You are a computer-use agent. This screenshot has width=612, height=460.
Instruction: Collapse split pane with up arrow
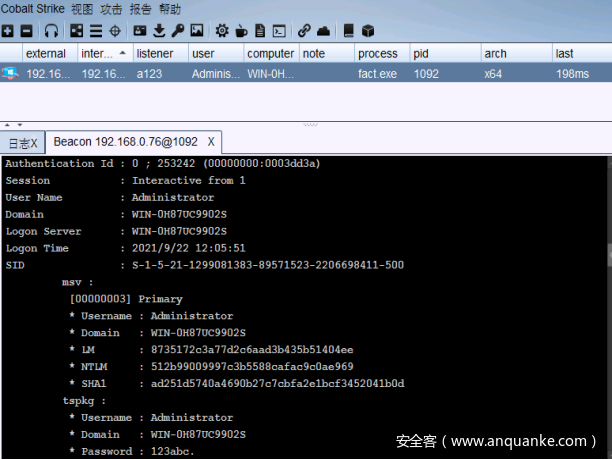click(7, 125)
